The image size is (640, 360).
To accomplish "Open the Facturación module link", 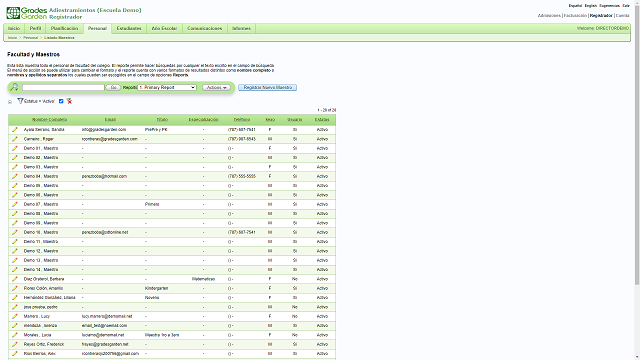I will pyautogui.click(x=575, y=16).
